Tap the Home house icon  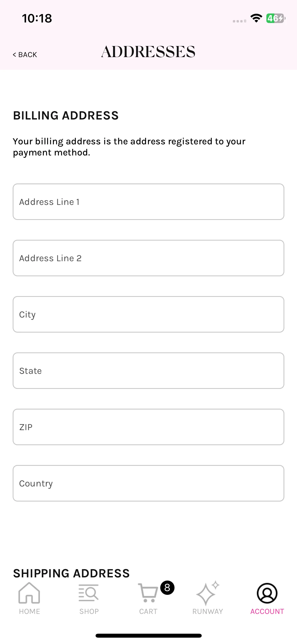[29, 593]
